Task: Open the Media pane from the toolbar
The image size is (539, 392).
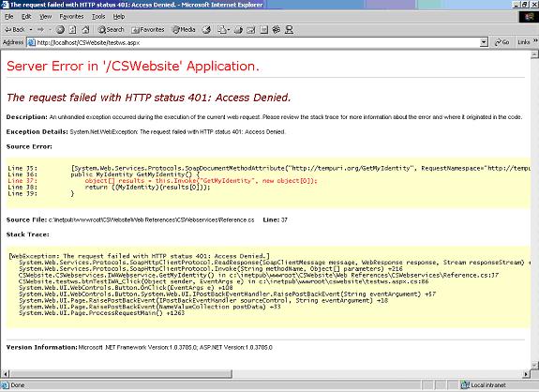Action: click(x=184, y=30)
